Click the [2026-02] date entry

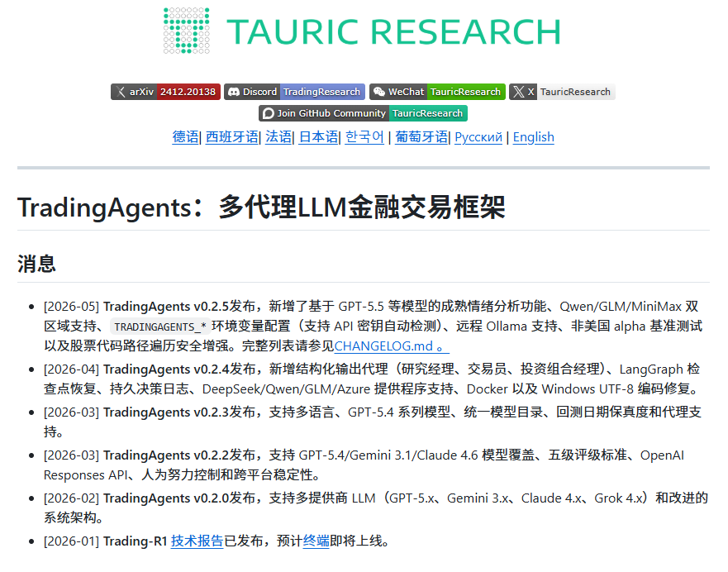point(72,498)
